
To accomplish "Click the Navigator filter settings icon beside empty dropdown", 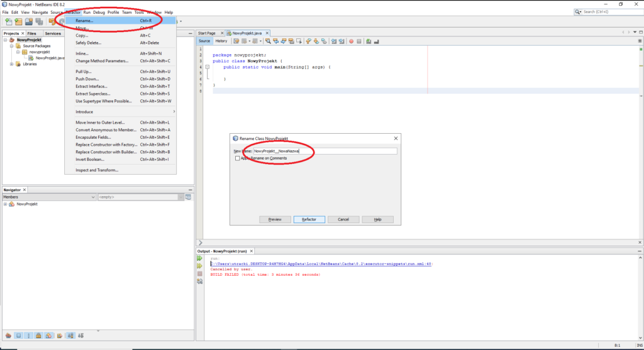I will pyautogui.click(x=188, y=197).
